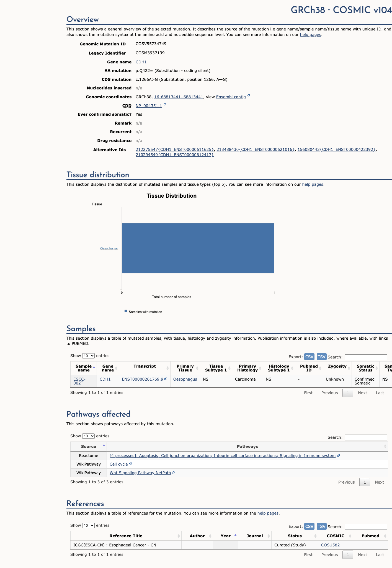Open CDH1 link in Samples table row
This screenshot has width=392, height=568.
point(105,379)
